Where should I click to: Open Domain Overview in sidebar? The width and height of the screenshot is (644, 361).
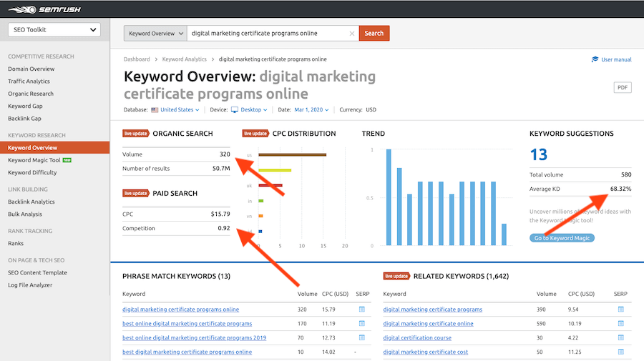pos(31,69)
